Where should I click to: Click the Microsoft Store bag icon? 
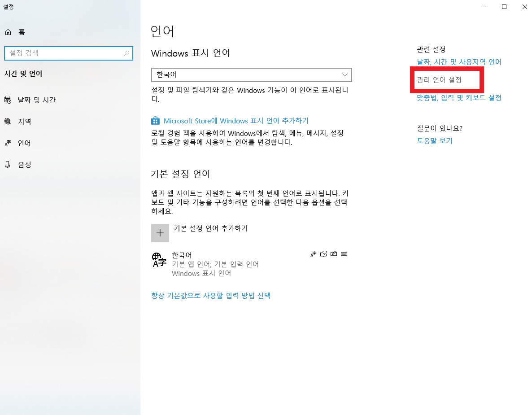(155, 121)
